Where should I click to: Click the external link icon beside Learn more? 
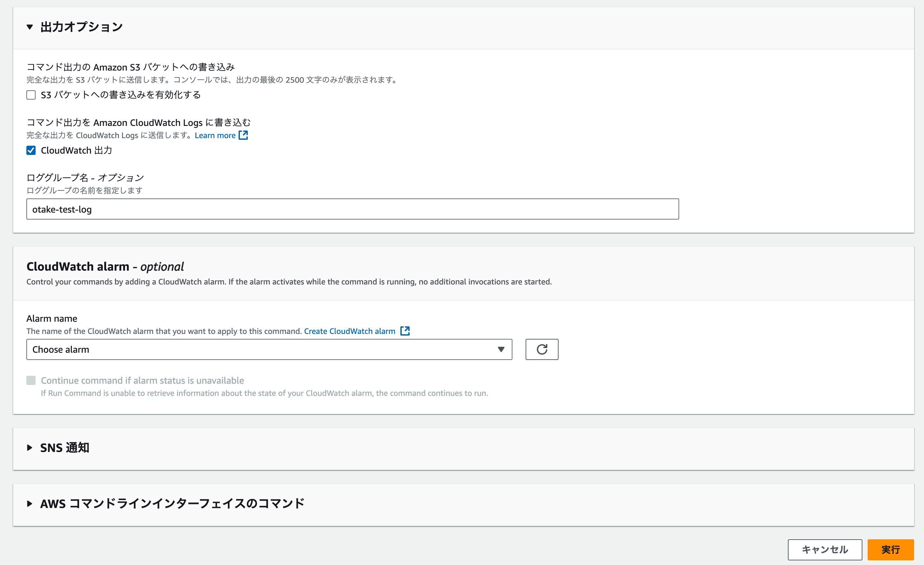click(x=244, y=135)
